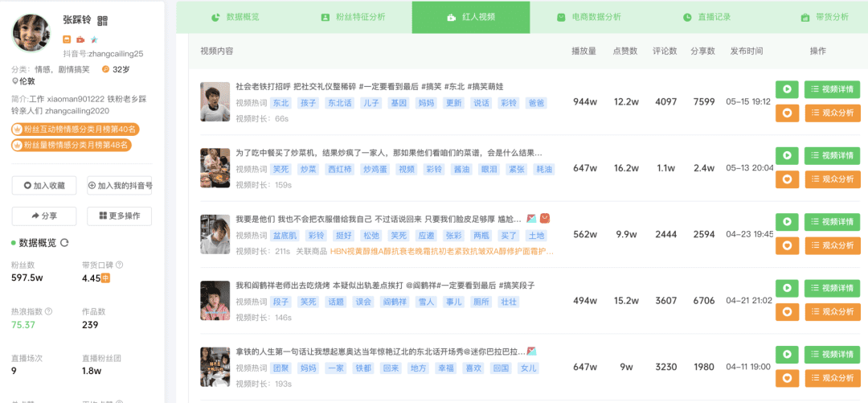Open 视频详情 for the first video
The height and width of the screenshot is (403, 868).
tap(832, 89)
